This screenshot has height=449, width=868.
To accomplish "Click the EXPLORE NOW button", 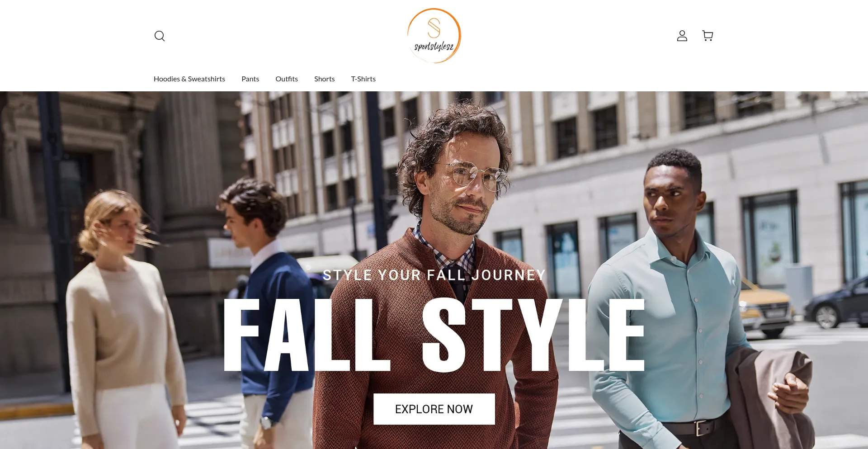I will [x=434, y=409].
